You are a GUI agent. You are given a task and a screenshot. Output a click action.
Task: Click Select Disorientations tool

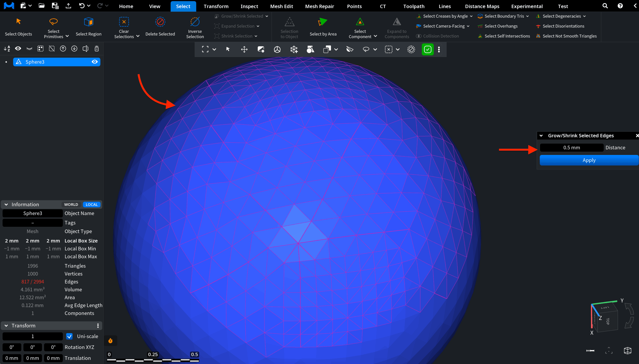pyautogui.click(x=560, y=26)
